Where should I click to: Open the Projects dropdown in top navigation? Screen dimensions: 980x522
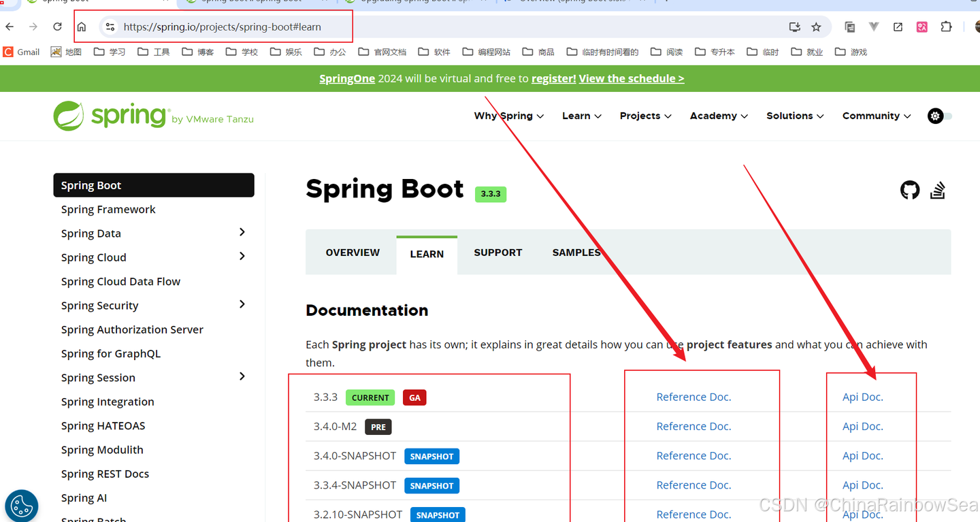pos(645,116)
